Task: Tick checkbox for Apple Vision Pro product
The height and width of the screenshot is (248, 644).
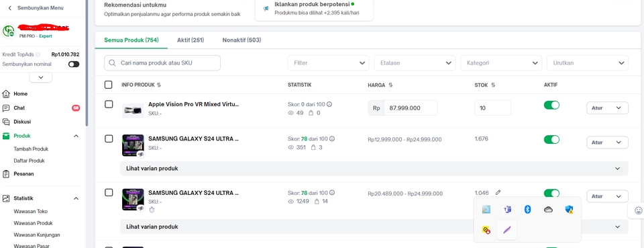Action: point(109,104)
